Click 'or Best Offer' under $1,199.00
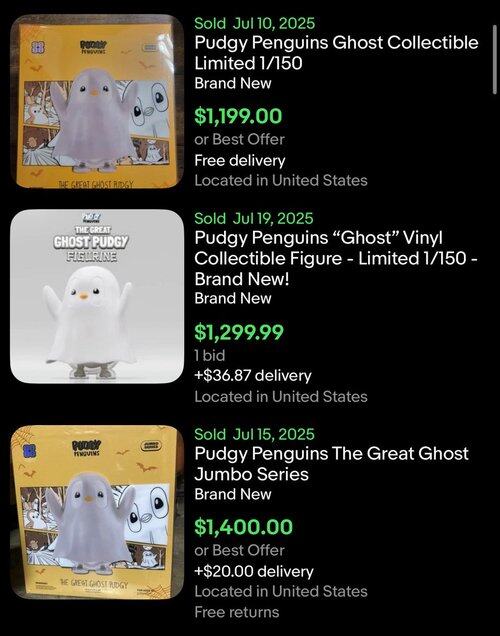This screenshot has height=636, width=500. pyautogui.click(x=239, y=140)
